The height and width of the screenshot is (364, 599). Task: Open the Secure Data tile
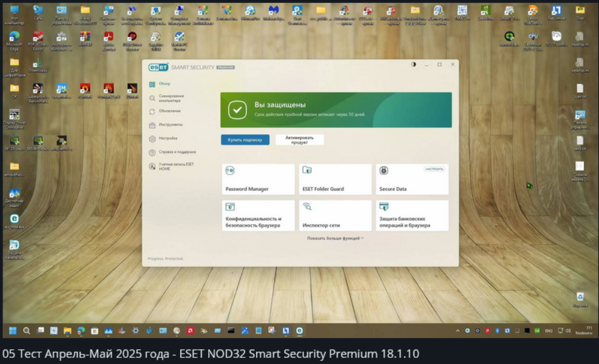(x=412, y=180)
